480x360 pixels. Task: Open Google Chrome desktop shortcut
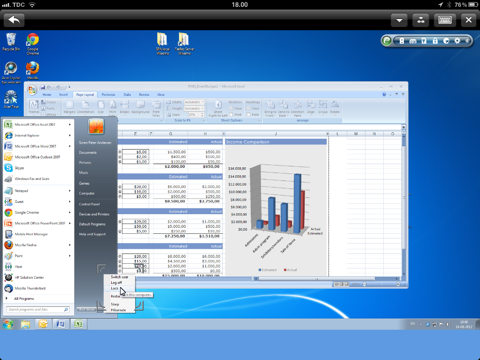pyautogui.click(x=33, y=44)
